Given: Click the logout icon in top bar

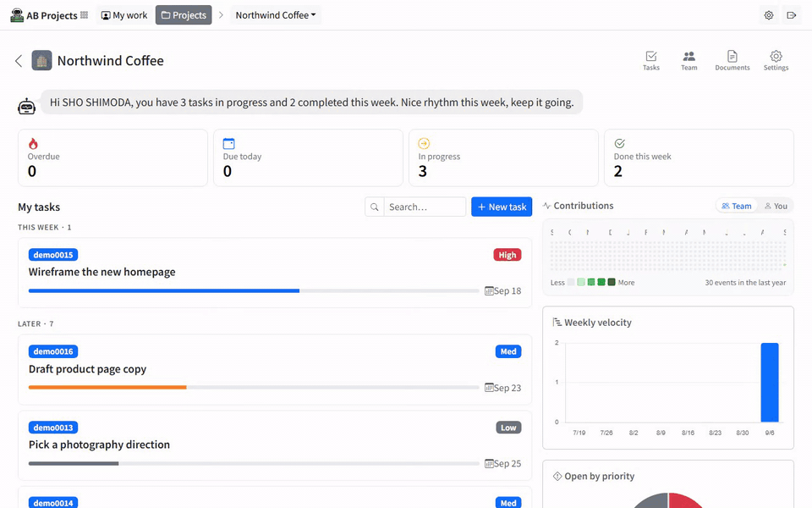Looking at the screenshot, I should click(x=792, y=15).
